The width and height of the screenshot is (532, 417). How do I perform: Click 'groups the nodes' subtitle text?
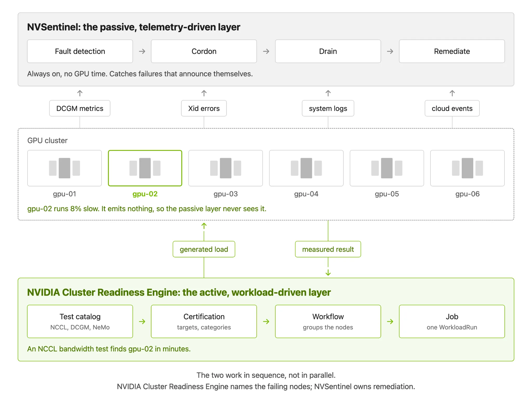(x=328, y=327)
